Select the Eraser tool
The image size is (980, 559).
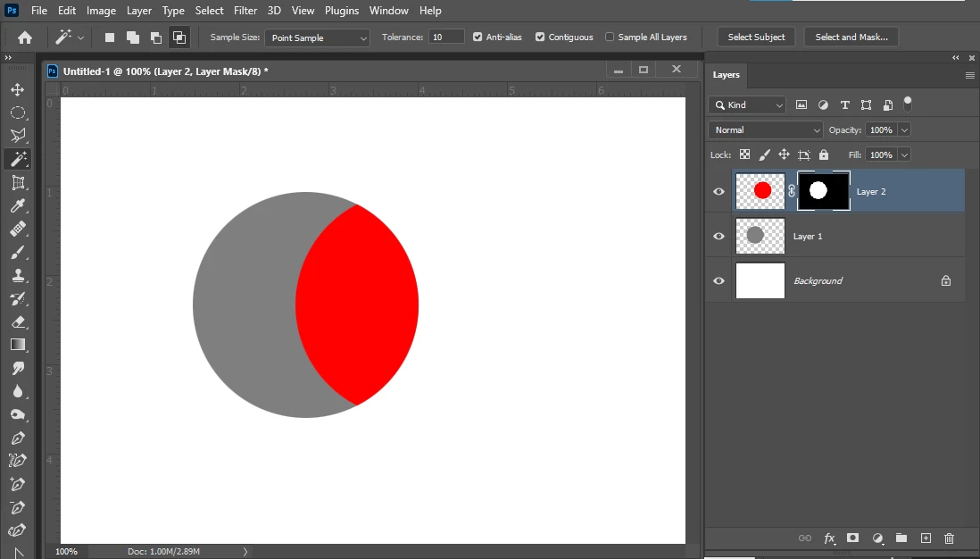(18, 322)
